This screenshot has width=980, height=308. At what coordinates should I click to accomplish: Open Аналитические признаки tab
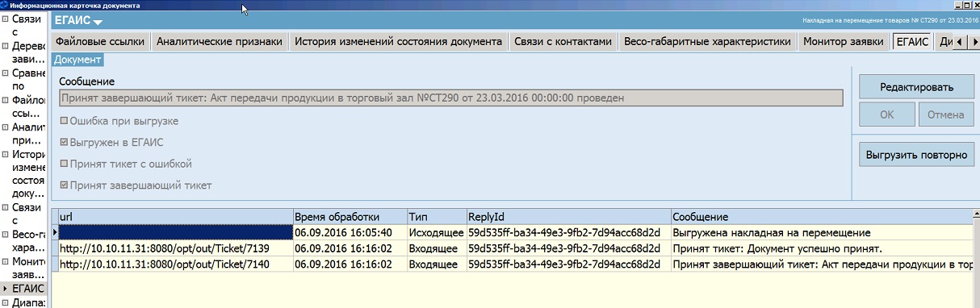(220, 41)
